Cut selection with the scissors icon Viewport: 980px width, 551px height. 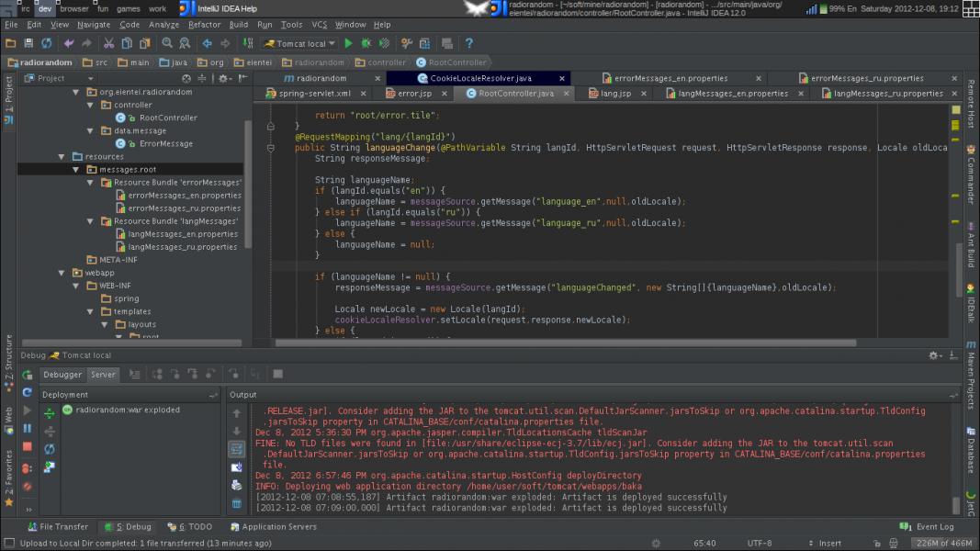tap(108, 43)
